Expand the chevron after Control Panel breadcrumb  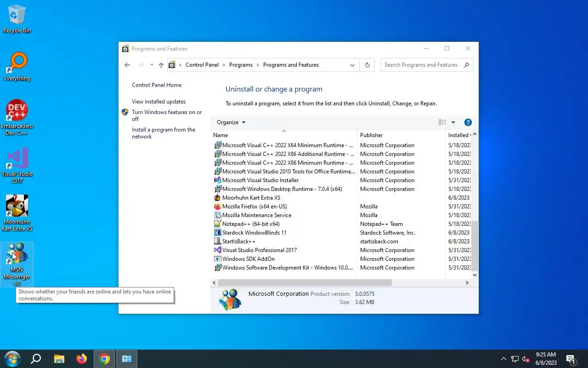point(224,65)
